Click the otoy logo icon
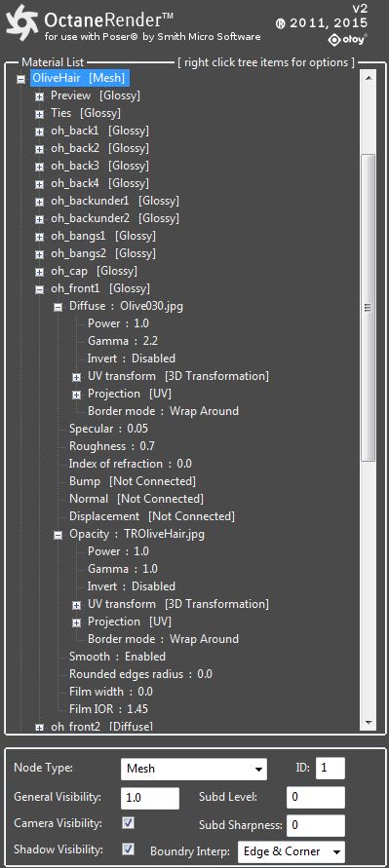 click(x=347, y=39)
